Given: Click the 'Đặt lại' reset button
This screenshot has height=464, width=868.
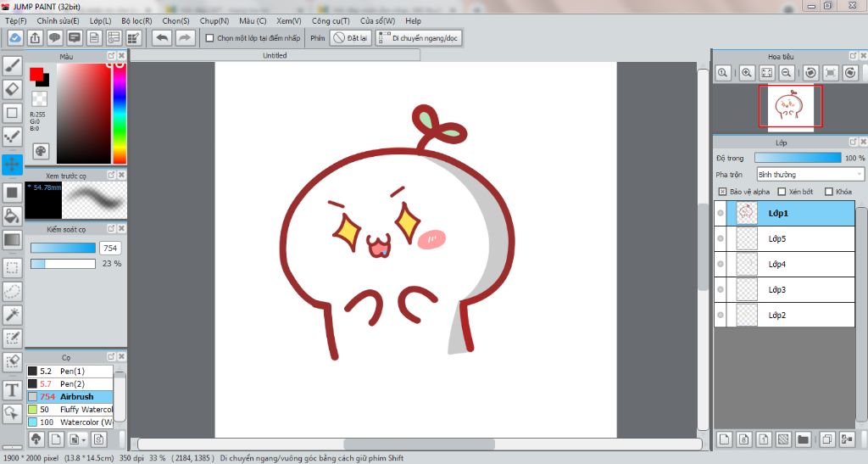Looking at the screenshot, I should coord(350,37).
